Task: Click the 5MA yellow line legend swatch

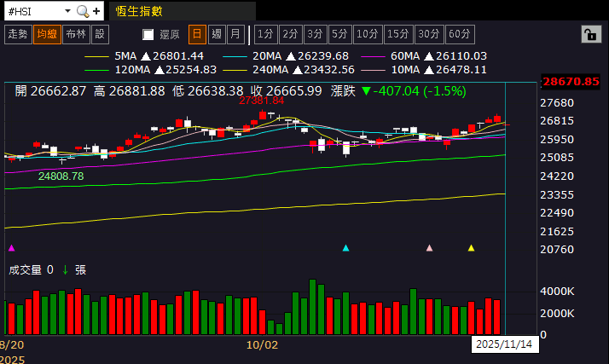Action: coord(98,55)
